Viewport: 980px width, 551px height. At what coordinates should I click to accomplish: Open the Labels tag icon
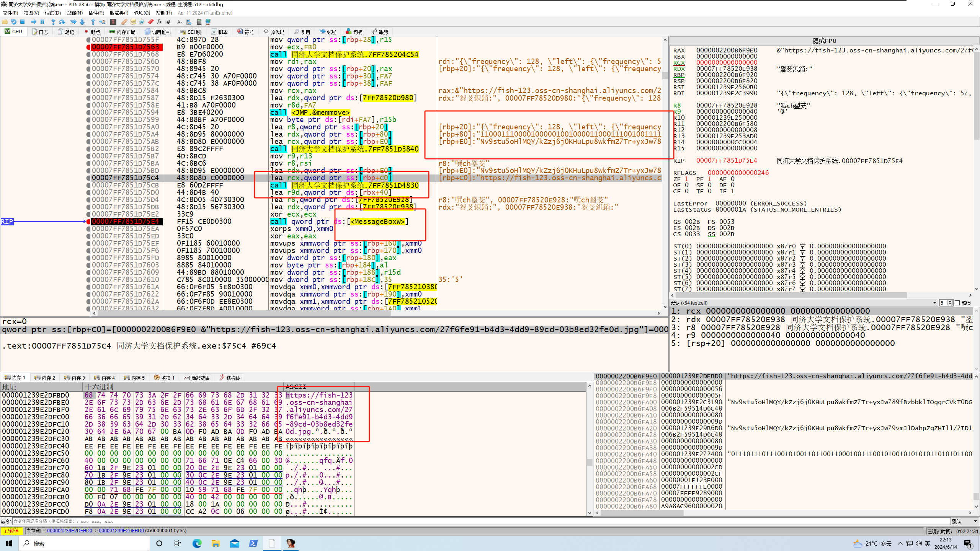(142, 22)
